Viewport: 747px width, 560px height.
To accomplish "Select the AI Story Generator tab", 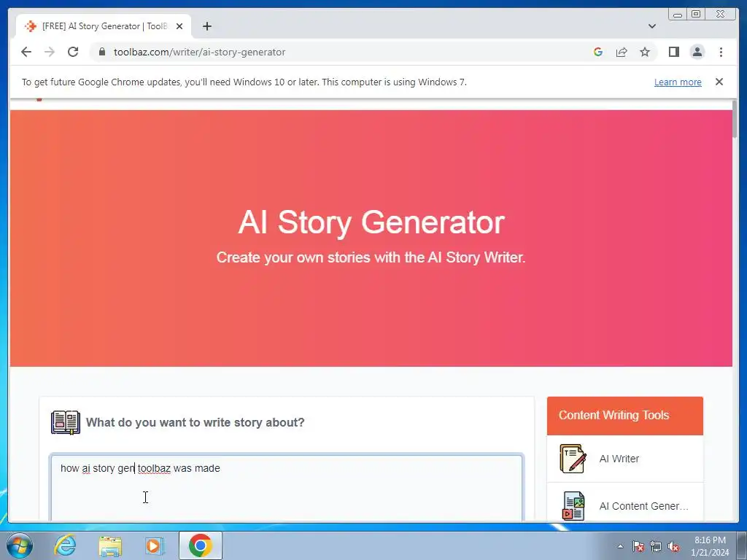I will point(104,26).
